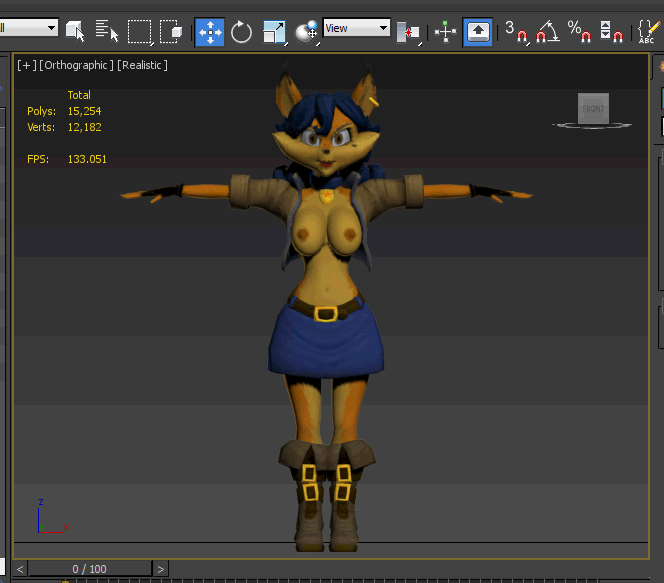Toggle 3D Snaps
The image size is (664, 583).
tap(517, 32)
